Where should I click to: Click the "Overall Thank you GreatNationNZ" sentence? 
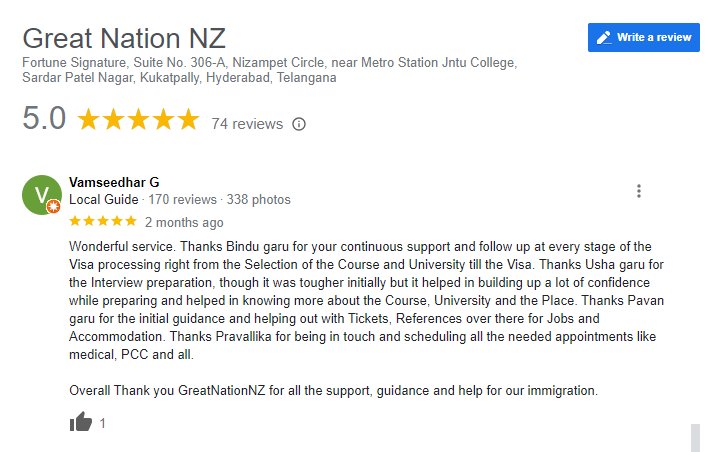click(333, 390)
